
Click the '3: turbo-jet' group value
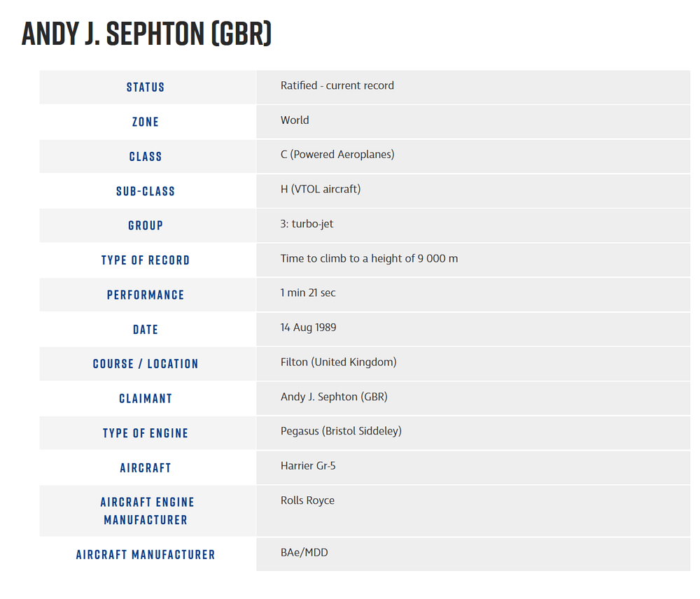pyautogui.click(x=307, y=224)
